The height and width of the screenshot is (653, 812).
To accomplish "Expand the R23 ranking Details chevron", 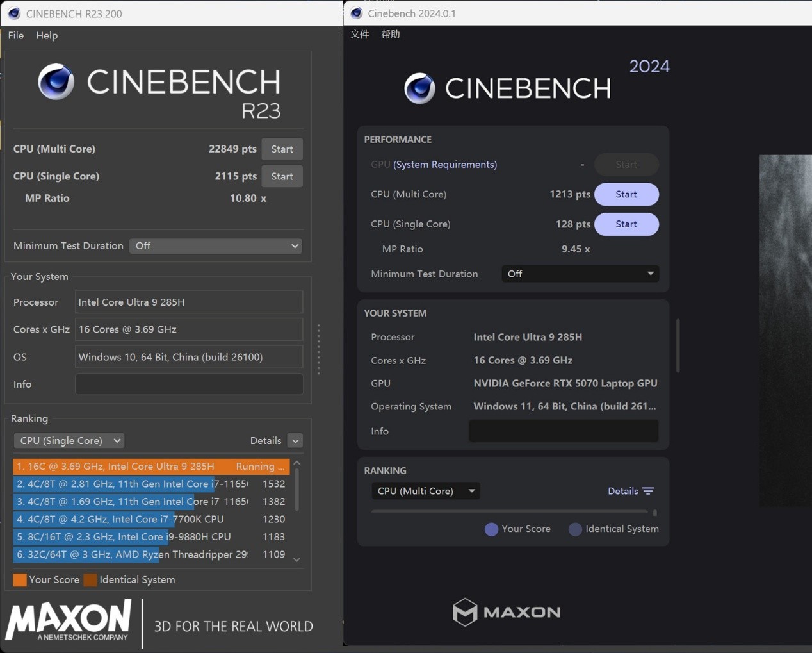I will coord(295,441).
